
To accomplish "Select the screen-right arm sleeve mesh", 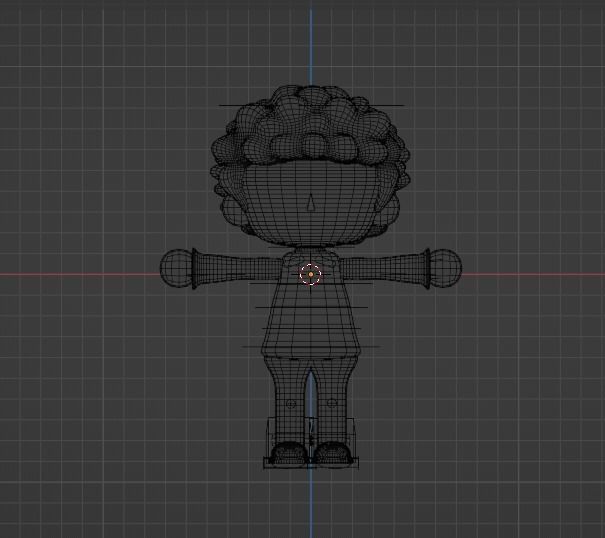I will (385, 269).
